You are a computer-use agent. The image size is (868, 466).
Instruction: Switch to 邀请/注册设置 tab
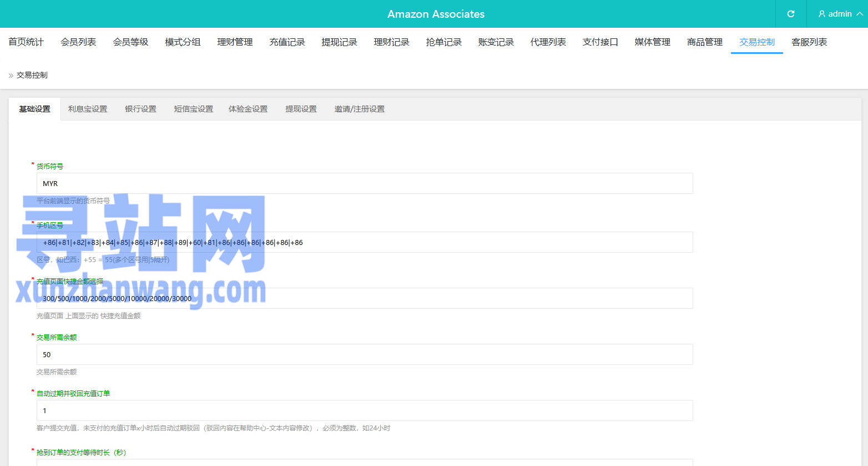pyautogui.click(x=359, y=109)
